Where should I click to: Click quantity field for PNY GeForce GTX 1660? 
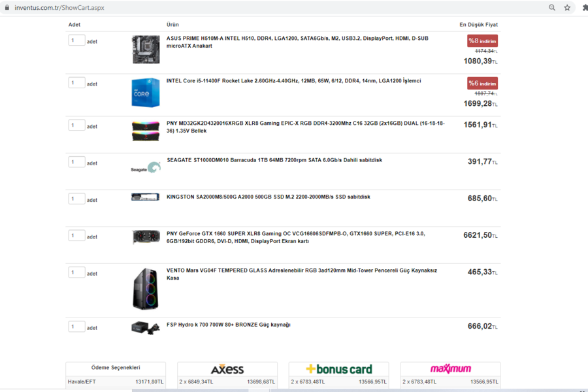[76, 235]
